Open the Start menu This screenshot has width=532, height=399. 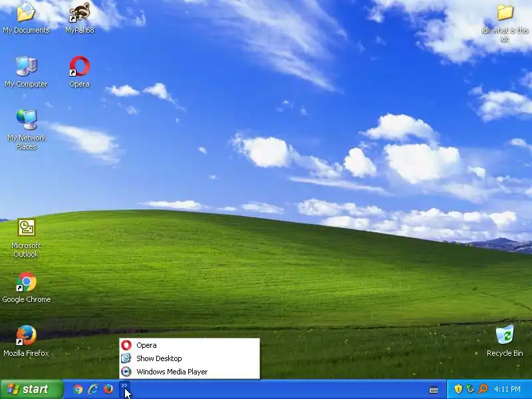pos(31,389)
